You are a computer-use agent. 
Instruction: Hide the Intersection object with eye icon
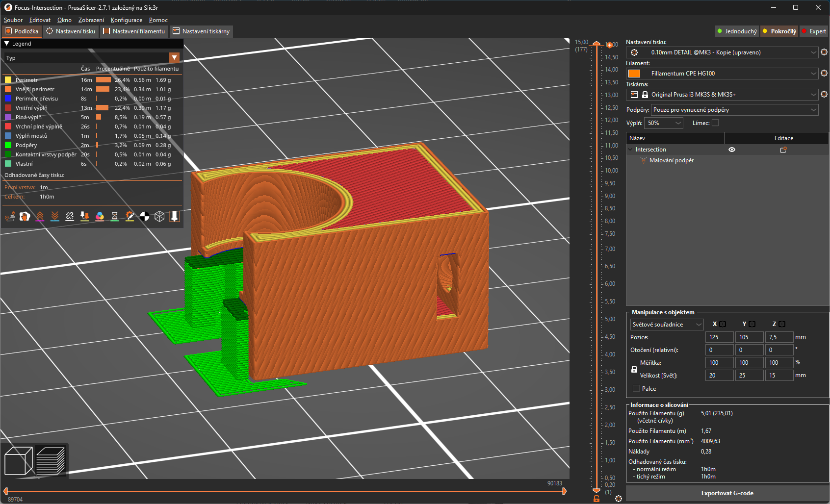pyautogui.click(x=731, y=150)
